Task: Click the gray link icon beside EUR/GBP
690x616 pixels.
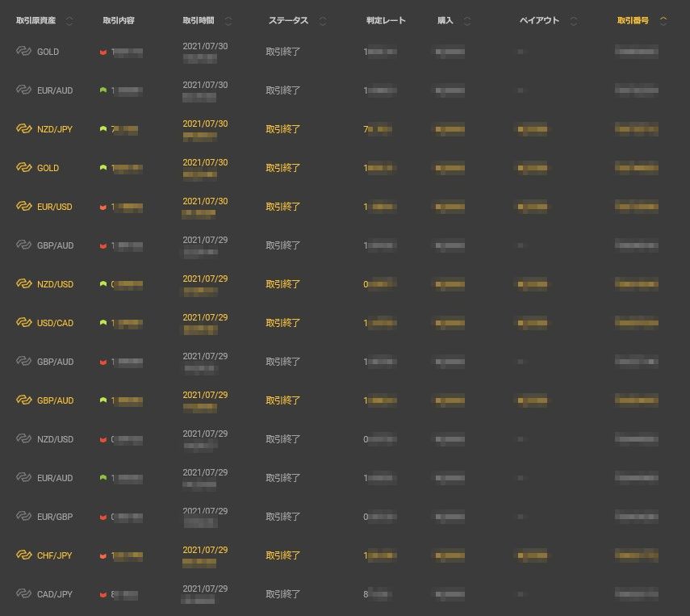Action: (23, 517)
